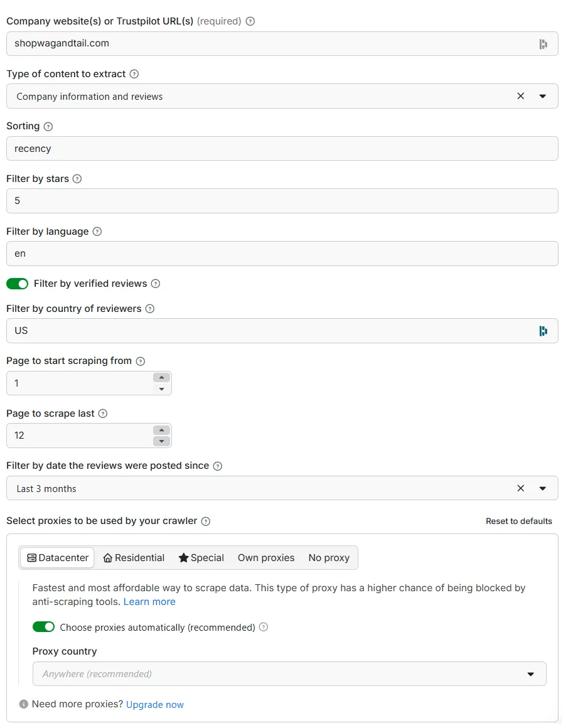Expand the Type of content dropdown
Viewport: 566px width, 728px height.
coord(543,96)
